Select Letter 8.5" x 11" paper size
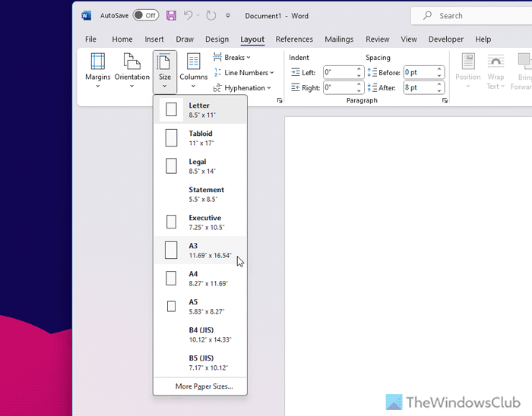 200,110
